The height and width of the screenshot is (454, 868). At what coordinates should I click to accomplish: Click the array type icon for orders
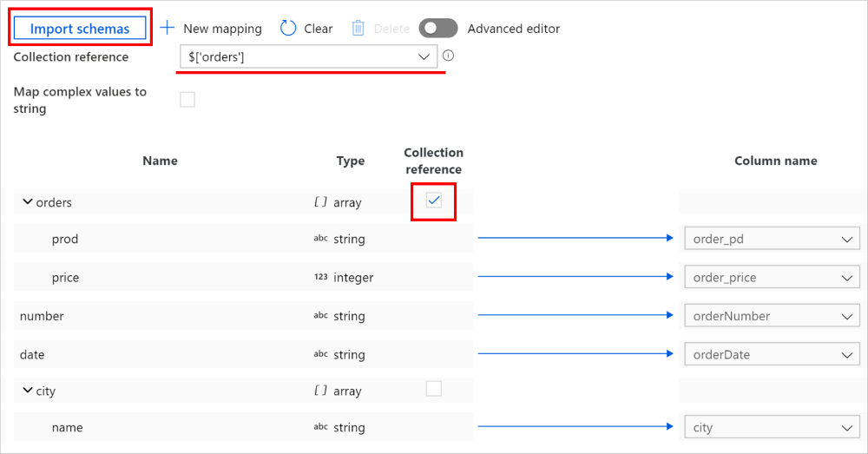320,202
